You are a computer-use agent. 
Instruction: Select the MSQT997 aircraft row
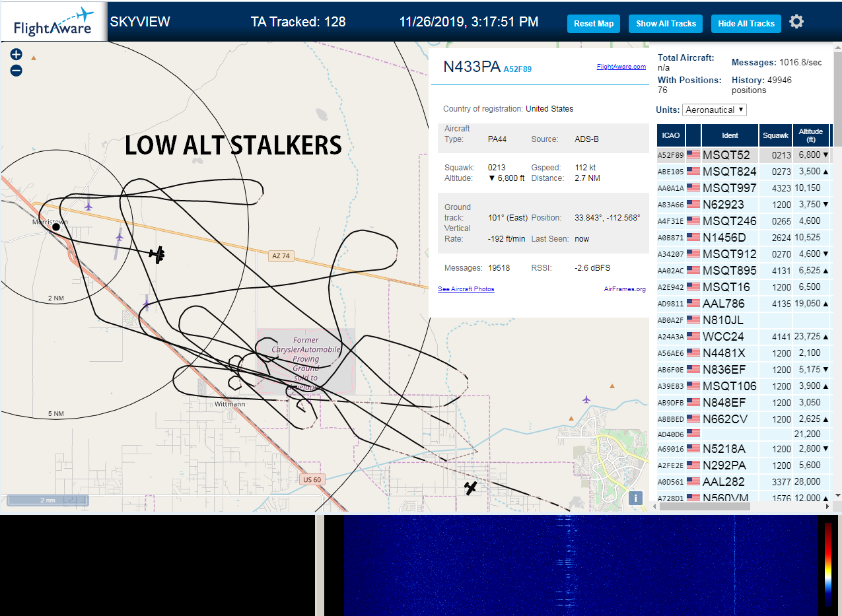click(x=743, y=188)
